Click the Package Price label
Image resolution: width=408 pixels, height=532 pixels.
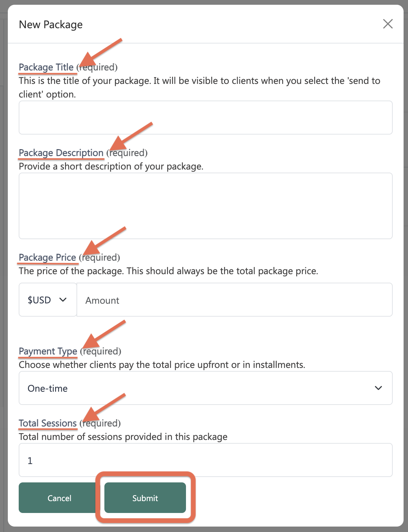pyautogui.click(x=47, y=258)
